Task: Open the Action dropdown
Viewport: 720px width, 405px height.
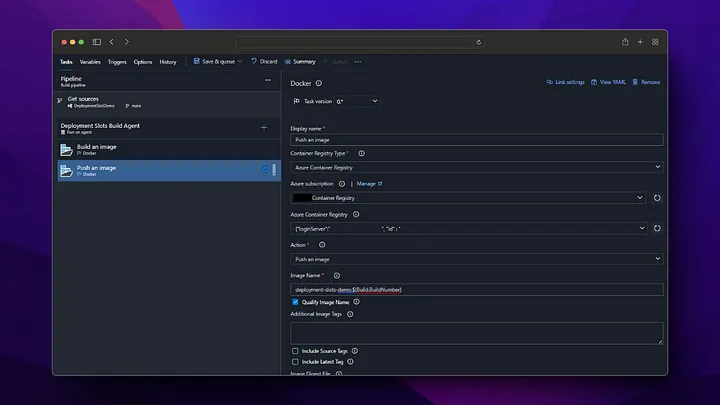Action: 477,259
